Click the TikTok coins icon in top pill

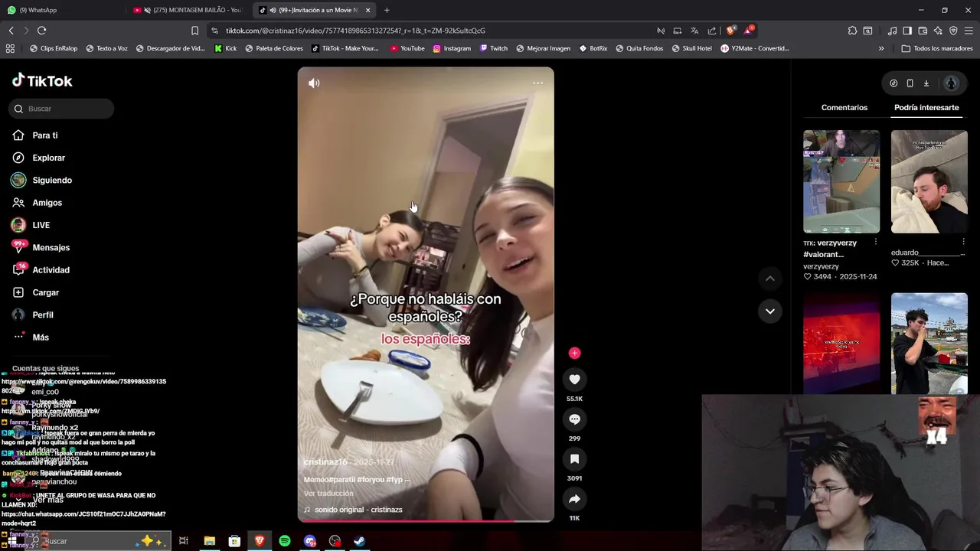(893, 83)
